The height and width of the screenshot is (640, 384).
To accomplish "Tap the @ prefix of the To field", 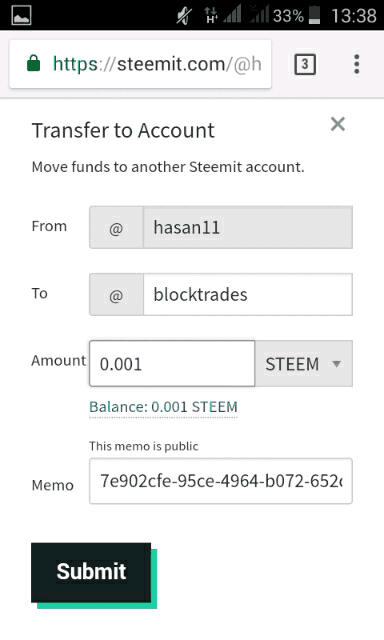I will point(116,295).
